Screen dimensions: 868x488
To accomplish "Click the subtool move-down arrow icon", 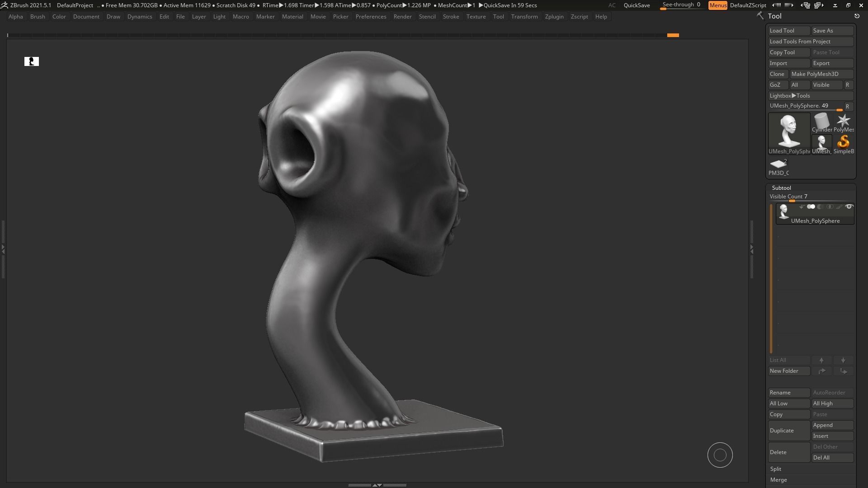I will pos(843,360).
